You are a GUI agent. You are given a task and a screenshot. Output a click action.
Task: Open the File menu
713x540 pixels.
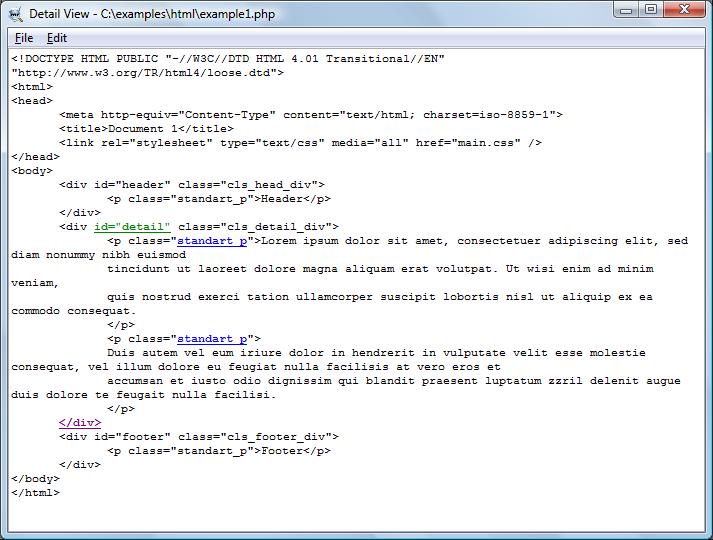[24, 38]
